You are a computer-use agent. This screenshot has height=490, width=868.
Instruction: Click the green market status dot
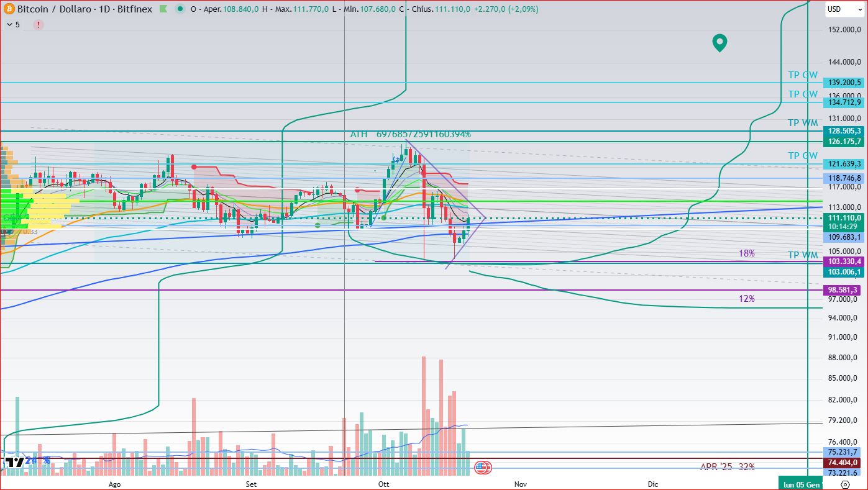(180, 9)
